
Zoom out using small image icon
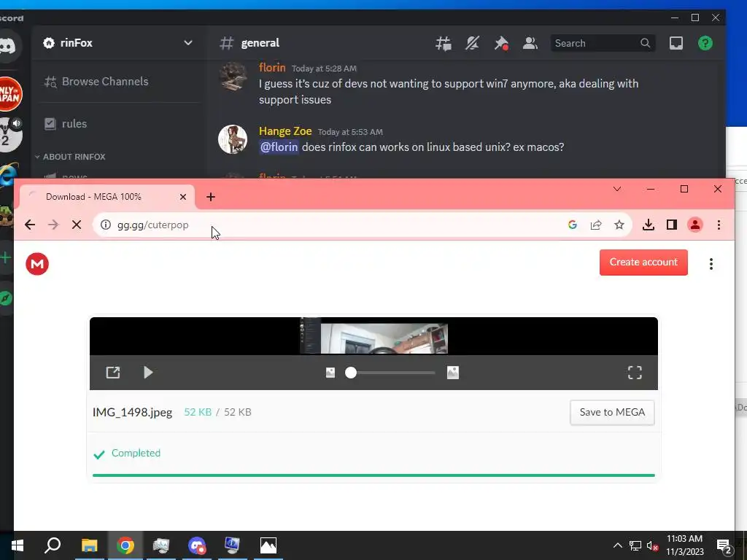(x=330, y=373)
